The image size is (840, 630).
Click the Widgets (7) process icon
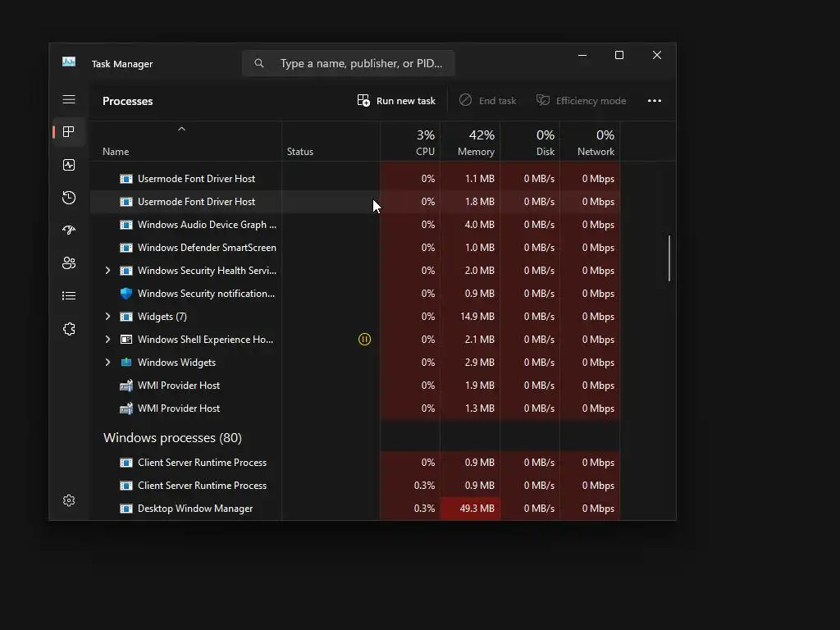(x=126, y=317)
